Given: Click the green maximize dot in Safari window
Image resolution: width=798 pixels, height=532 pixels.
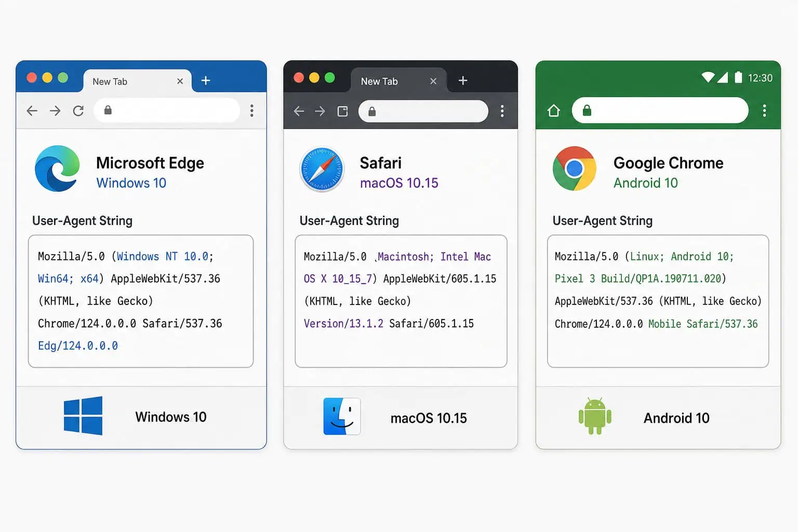Looking at the screenshot, I should coord(330,77).
